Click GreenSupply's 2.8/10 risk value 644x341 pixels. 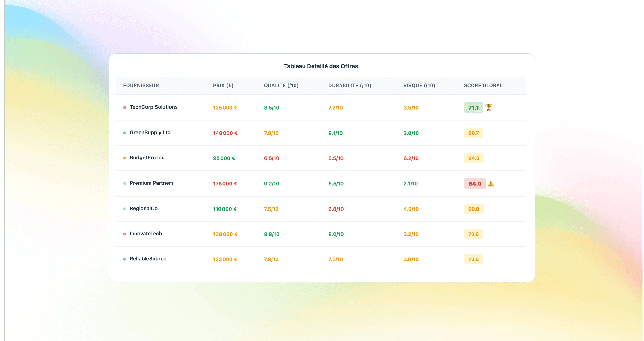click(411, 133)
